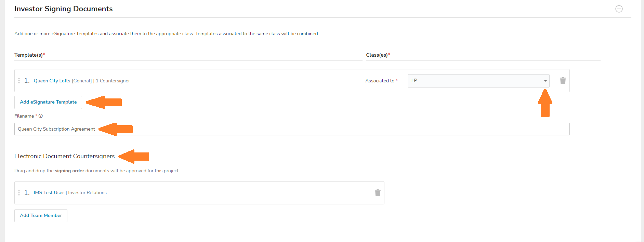Open the Associated to class dropdown arrow
Image resolution: width=644 pixels, height=242 pixels.
tap(545, 81)
